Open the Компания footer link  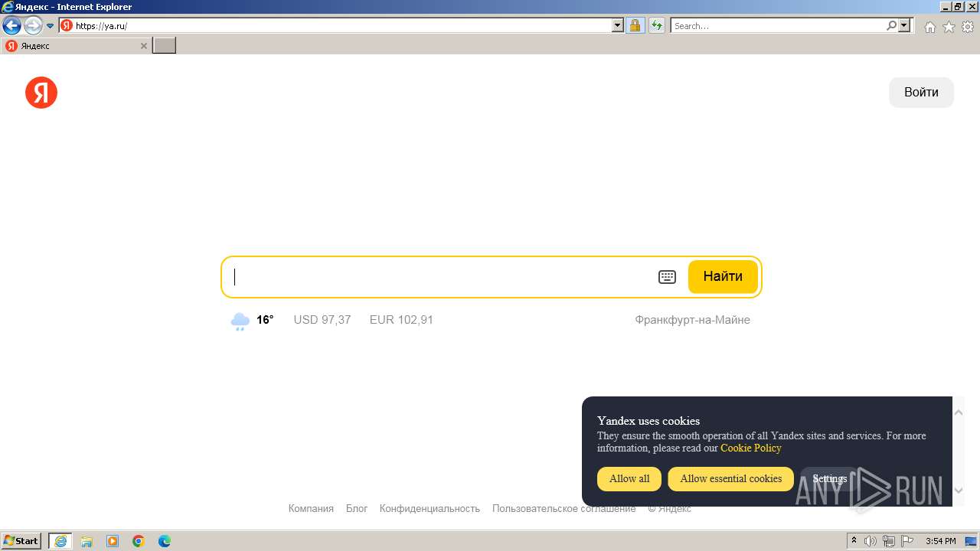pyautogui.click(x=311, y=508)
